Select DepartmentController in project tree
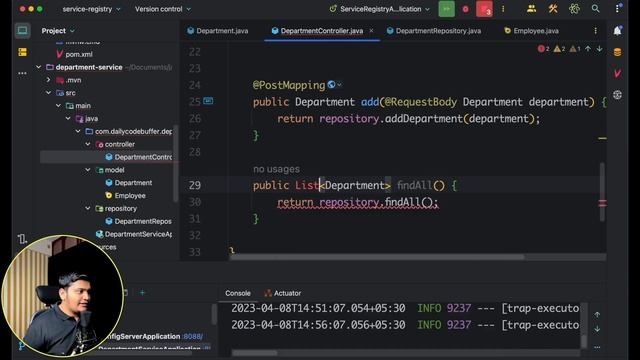The width and height of the screenshot is (640, 360). [138, 157]
